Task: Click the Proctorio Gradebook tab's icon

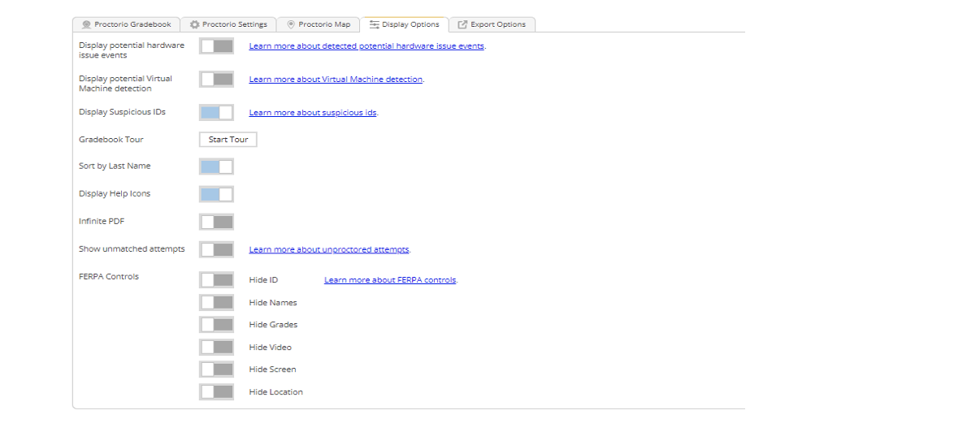Action: (86, 24)
